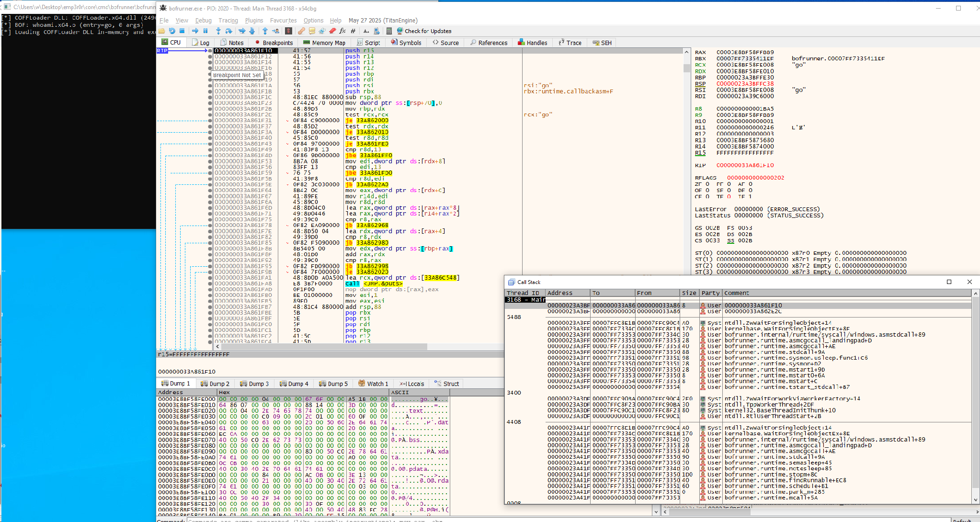Open the File menu
Screen dimensions: 980x522
(x=164, y=20)
